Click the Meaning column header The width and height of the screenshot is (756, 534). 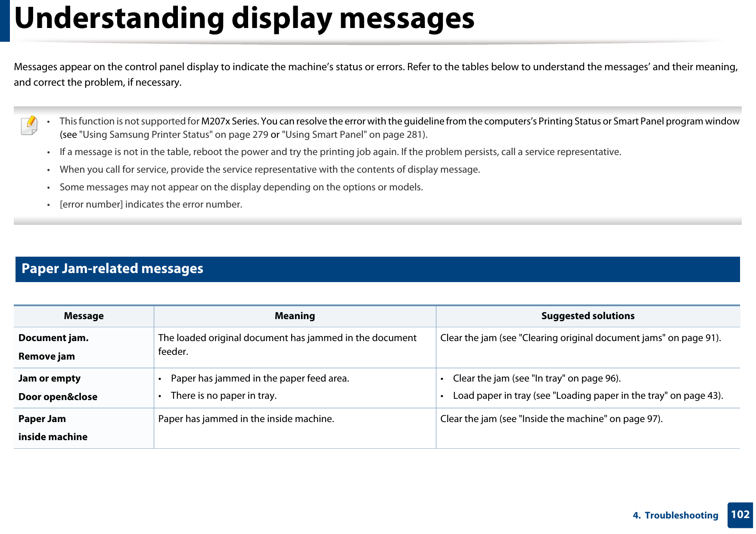pos(295,316)
